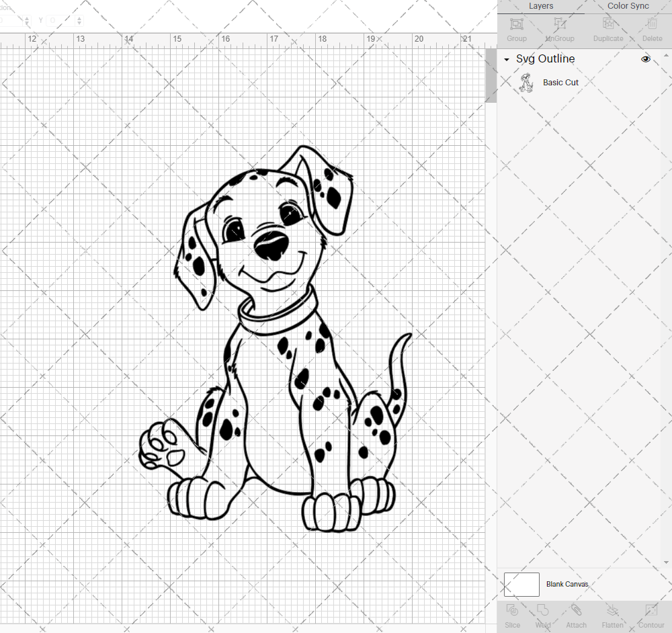Collapse the Svg Outline group arrow
Viewport: 672px width, 633px height.
pyautogui.click(x=507, y=60)
